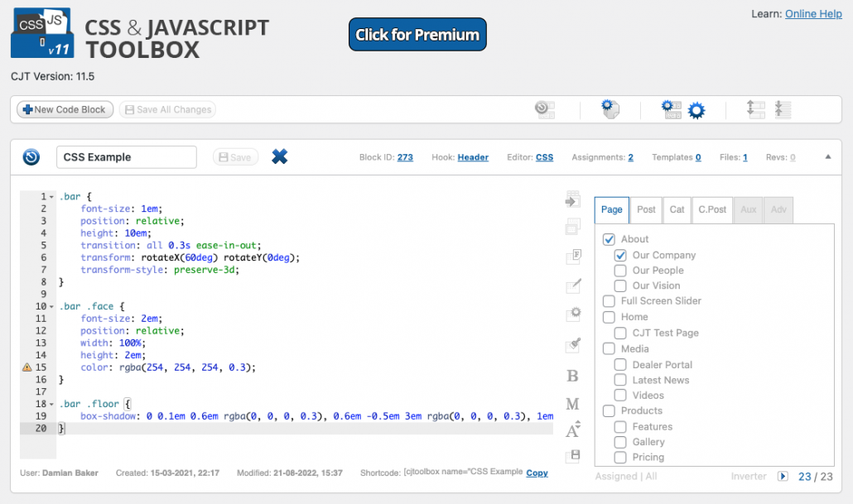
Task: Click the blue gear settings icon in toolbar
Action: point(696,110)
